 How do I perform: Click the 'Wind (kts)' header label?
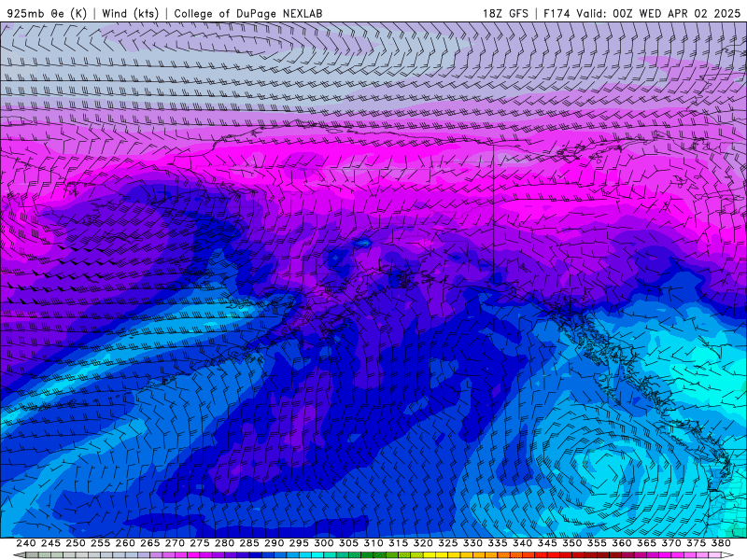tap(131, 13)
